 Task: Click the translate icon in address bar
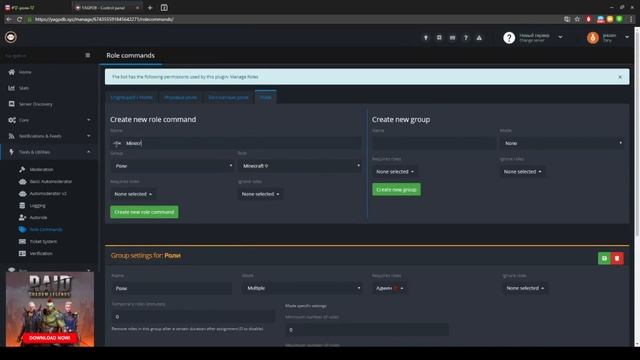[567, 19]
